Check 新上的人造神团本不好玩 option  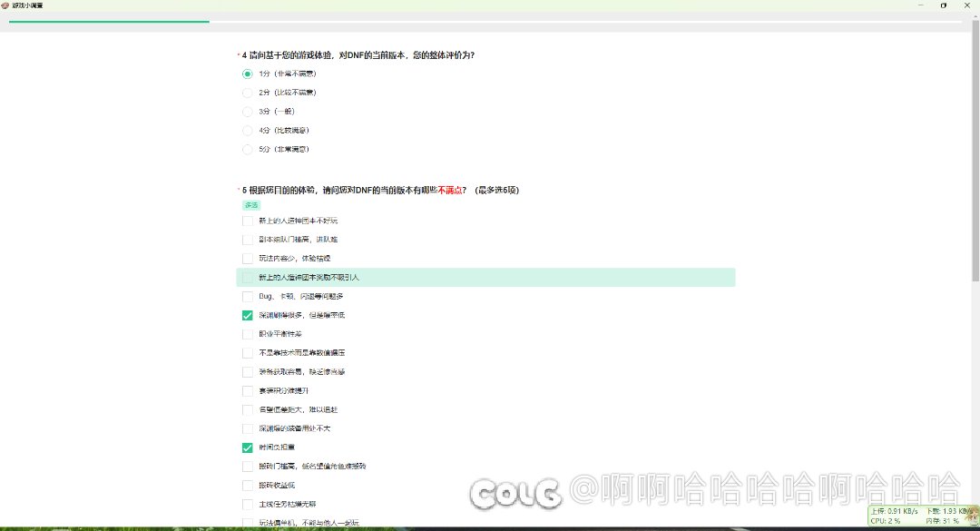pyautogui.click(x=248, y=221)
